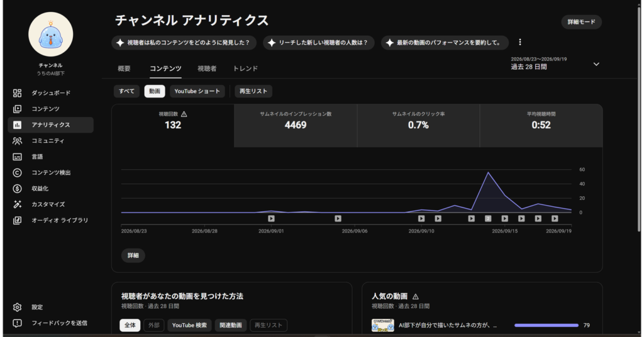Viewport: 644px width, 337px height.
Task: Select the 平均視聴時間 metric card
Action: pos(541,126)
